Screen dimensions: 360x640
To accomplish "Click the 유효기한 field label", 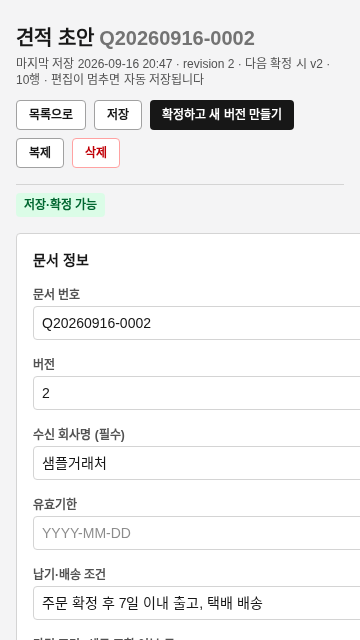I will tap(55, 504).
